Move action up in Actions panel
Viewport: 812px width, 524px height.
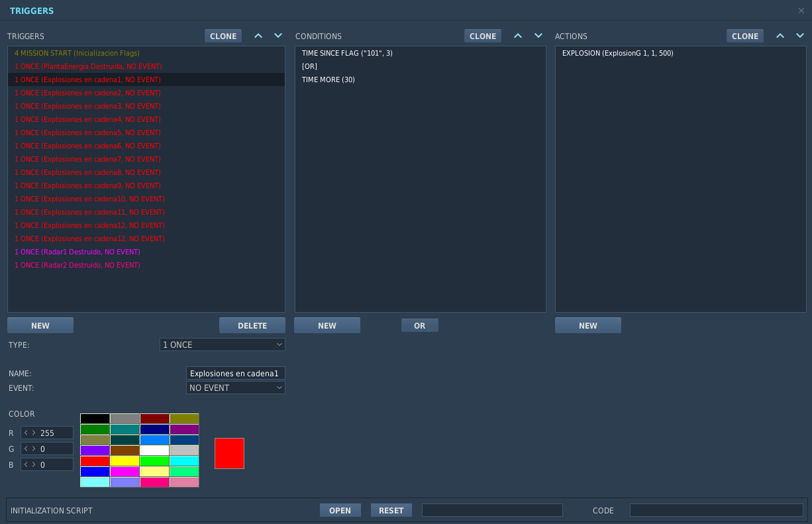780,36
